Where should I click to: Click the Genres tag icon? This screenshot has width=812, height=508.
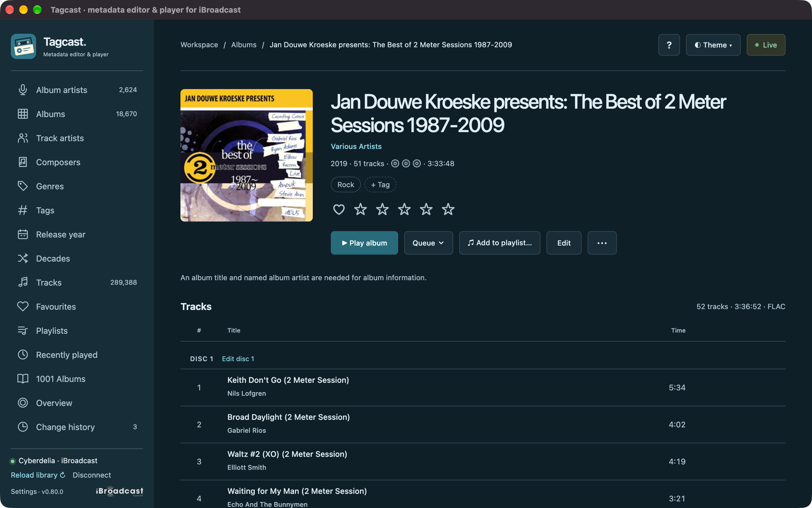click(23, 186)
